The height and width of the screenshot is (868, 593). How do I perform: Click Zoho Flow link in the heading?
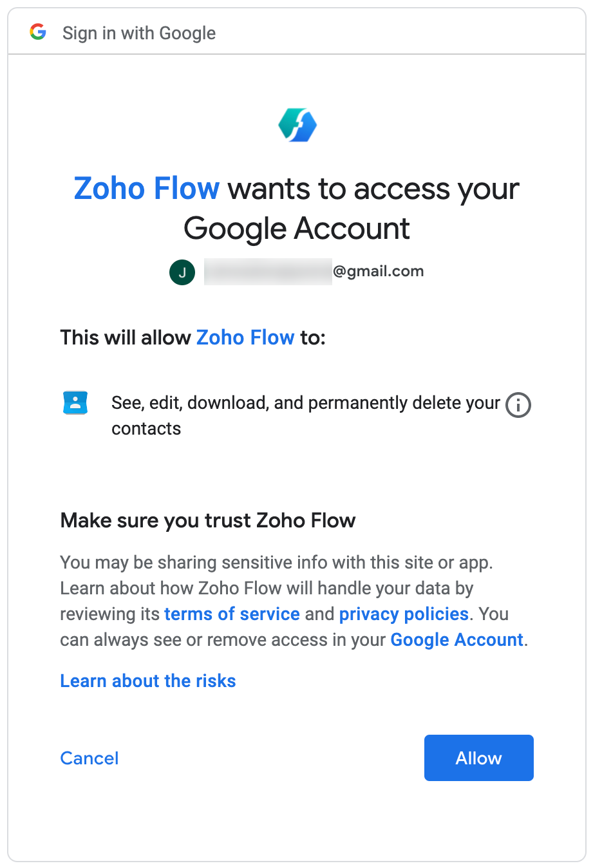147,189
